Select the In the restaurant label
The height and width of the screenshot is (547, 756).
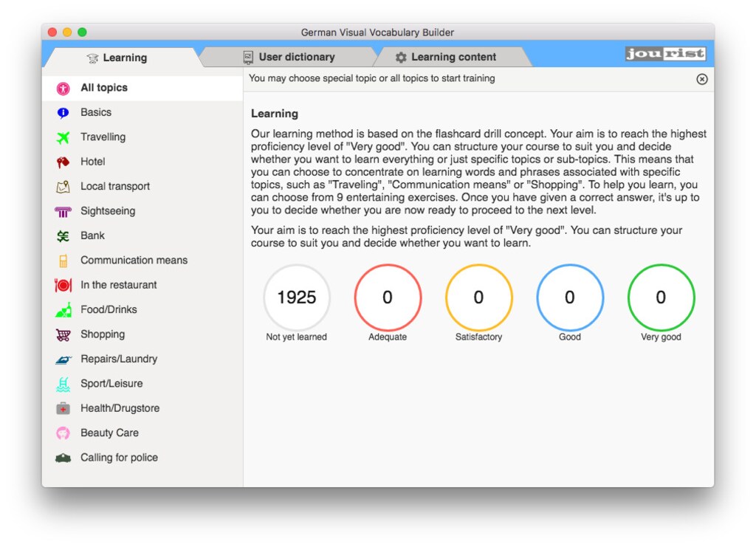(119, 285)
